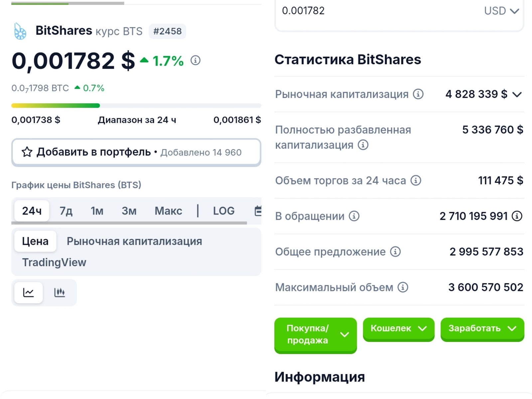Show info for Общее предложение

395,252
